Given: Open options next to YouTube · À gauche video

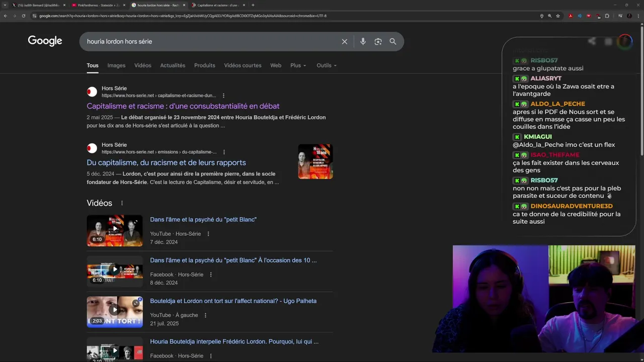Looking at the screenshot, I should pos(205,315).
